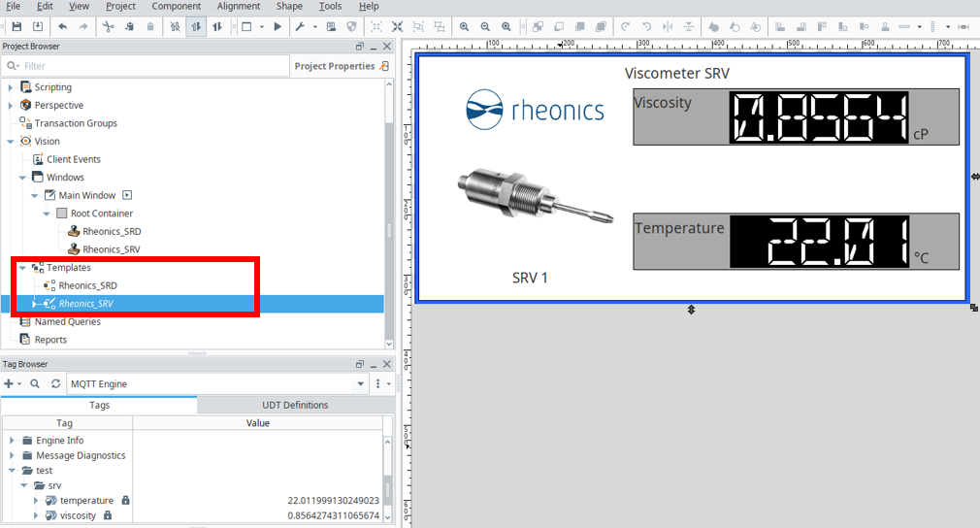Click the Tag Browser refresh icon

click(55, 383)
